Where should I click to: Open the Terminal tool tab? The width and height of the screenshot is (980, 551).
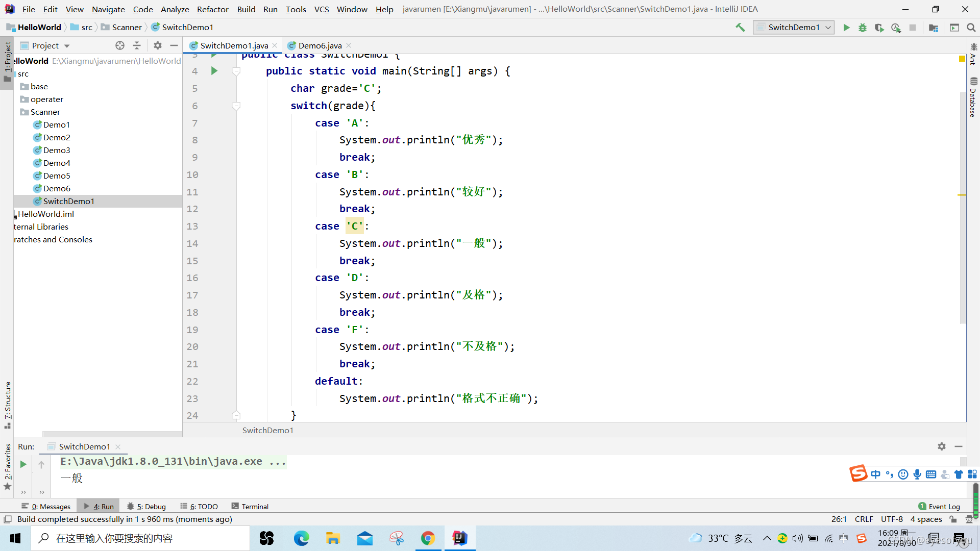point(250,506)
